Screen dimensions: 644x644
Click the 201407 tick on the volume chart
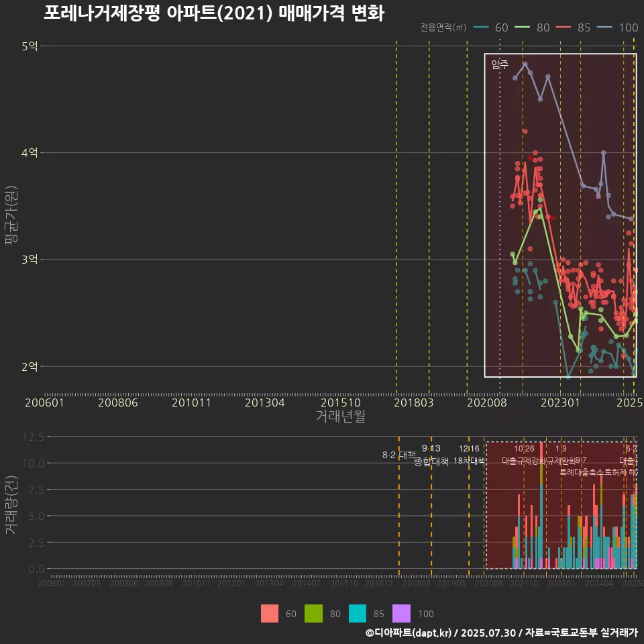307,583
